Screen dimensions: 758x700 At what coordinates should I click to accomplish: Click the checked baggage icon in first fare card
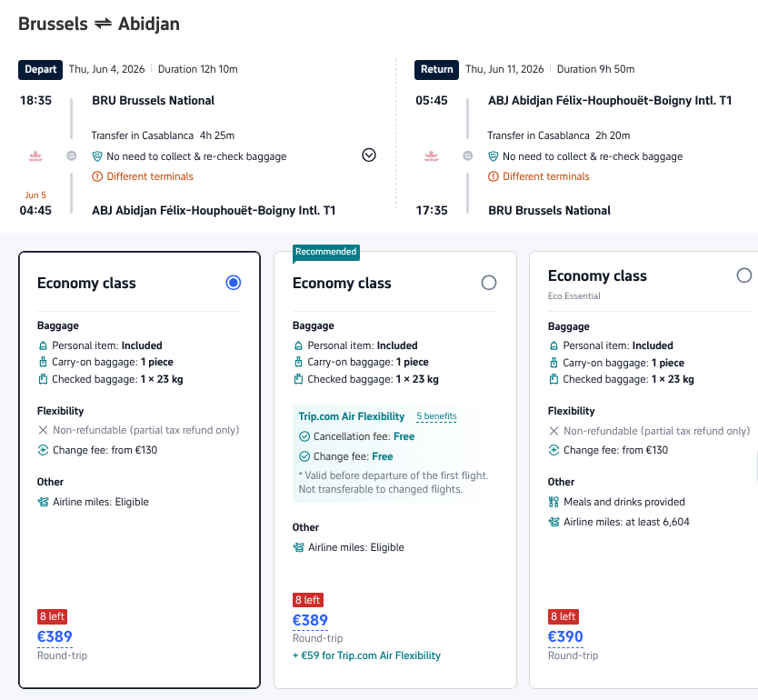click(x=43, y=379)
